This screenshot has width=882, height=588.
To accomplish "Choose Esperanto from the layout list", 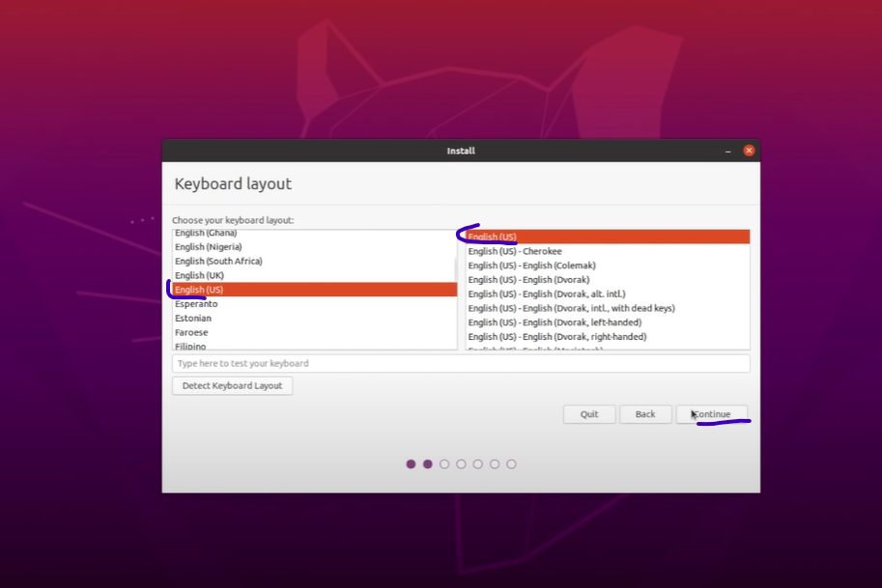I will click(x=196, y=304).
